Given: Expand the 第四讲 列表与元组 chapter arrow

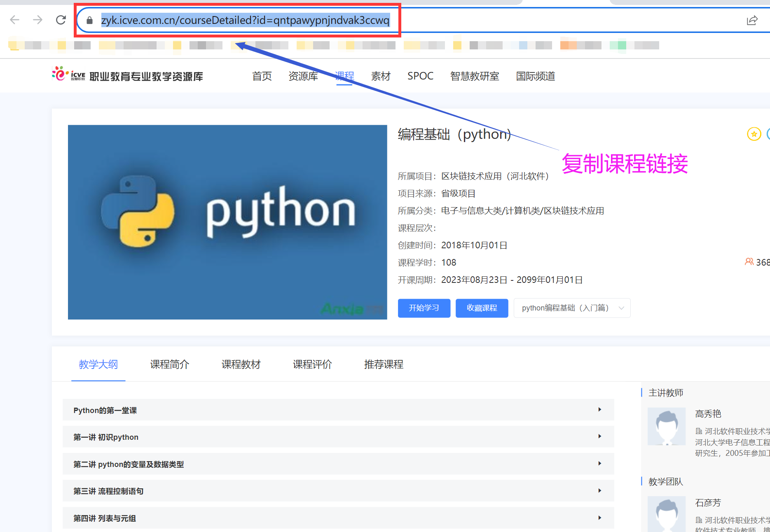Looking at the screenshot, I should coord(600,518).
